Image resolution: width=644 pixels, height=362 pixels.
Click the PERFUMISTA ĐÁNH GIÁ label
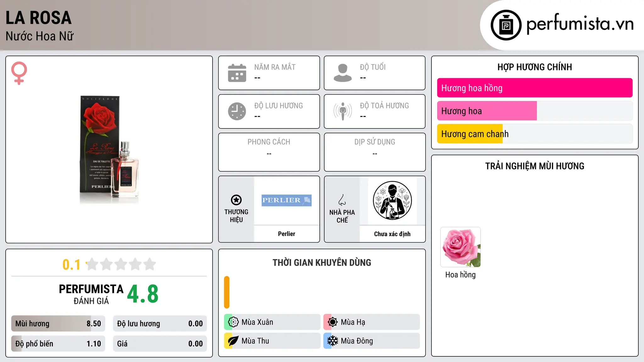[91, 294]
